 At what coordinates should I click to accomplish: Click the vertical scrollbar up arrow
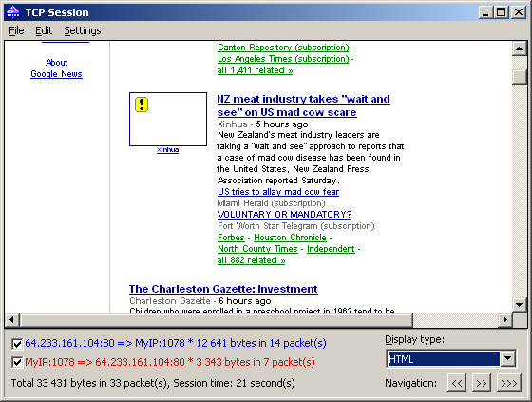coord(519,48)
